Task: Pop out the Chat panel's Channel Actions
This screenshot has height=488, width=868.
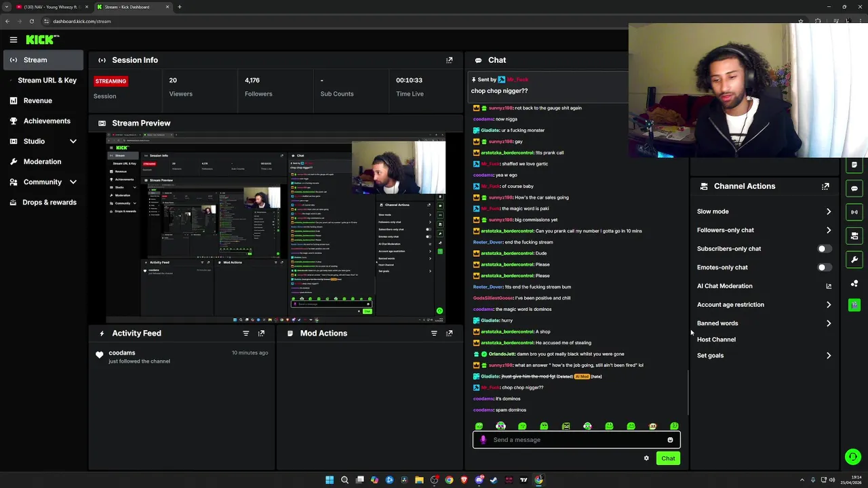Action: 825,186
